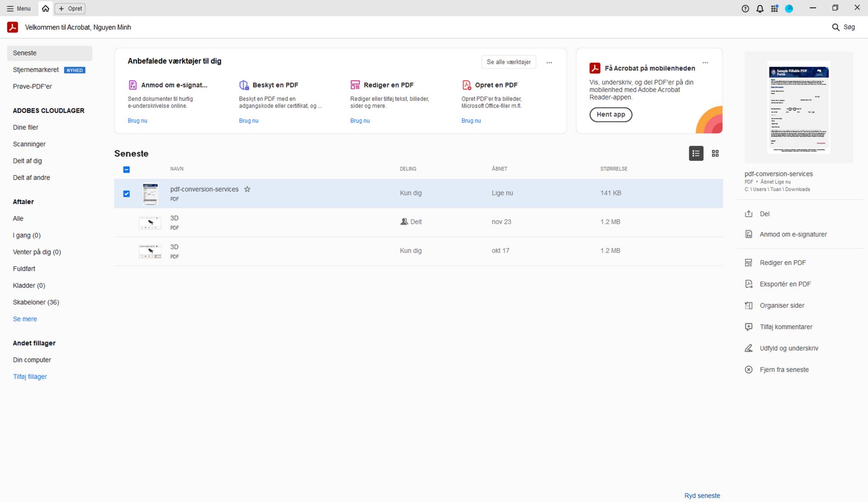The image size is (868, 502).
Task: Click the Hent app button
Action: (610, 114)
